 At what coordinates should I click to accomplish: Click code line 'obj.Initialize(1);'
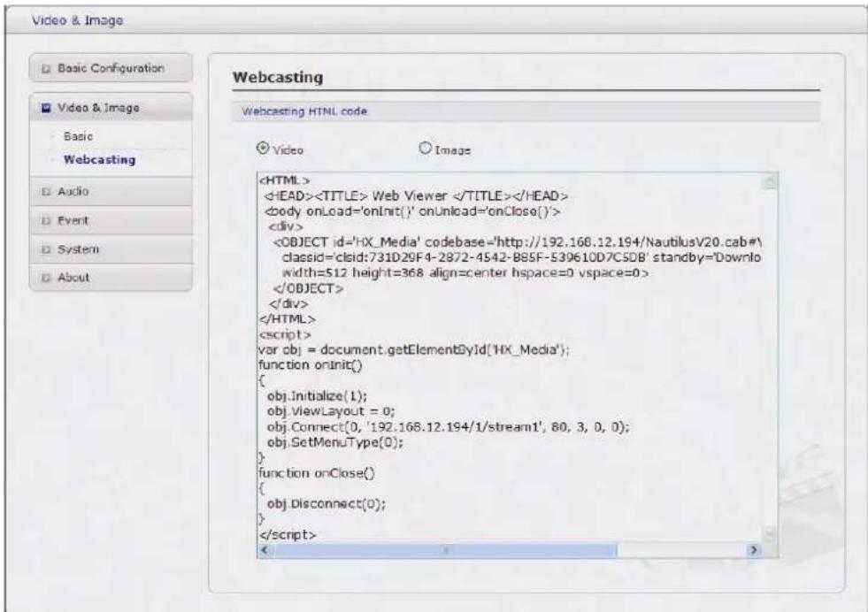[x=317, y=396]
